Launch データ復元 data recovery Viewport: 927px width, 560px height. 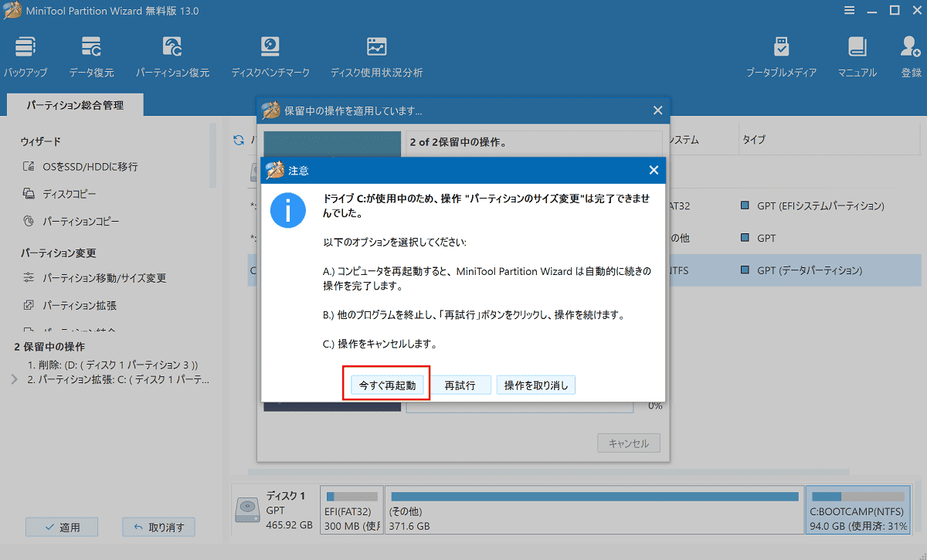click(x=91, y=56)
